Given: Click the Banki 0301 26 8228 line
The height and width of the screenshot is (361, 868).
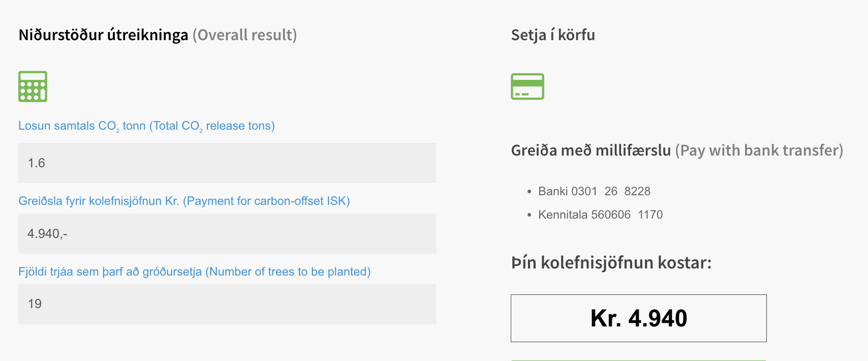Looking at the screenshot, I should [x=594, y=191].
